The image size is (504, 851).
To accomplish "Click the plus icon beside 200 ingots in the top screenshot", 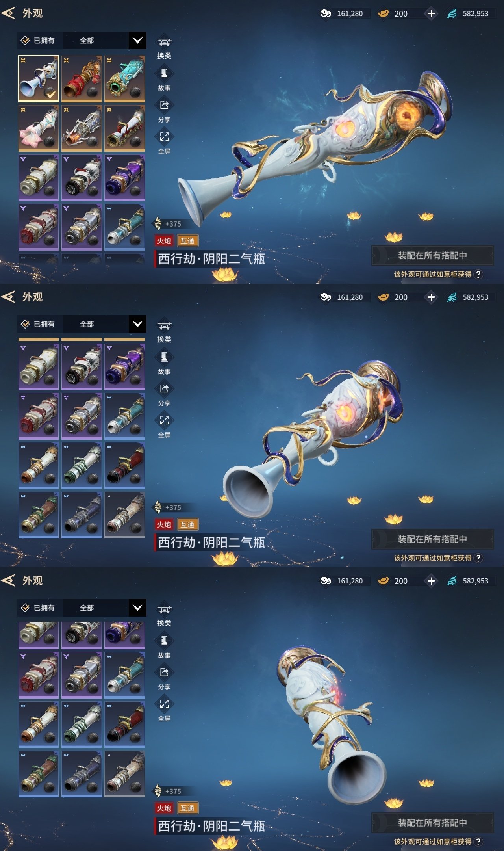I will tap(431, 13).
